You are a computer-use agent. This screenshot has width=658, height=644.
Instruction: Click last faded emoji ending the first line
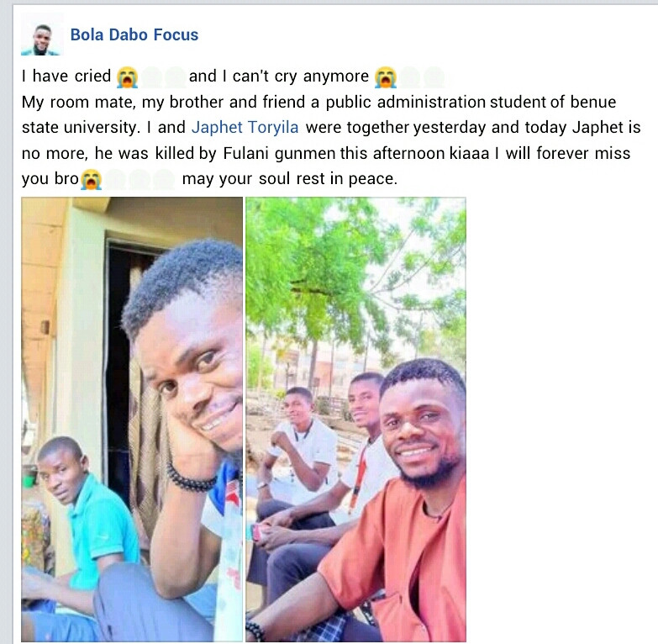point(434,77)
